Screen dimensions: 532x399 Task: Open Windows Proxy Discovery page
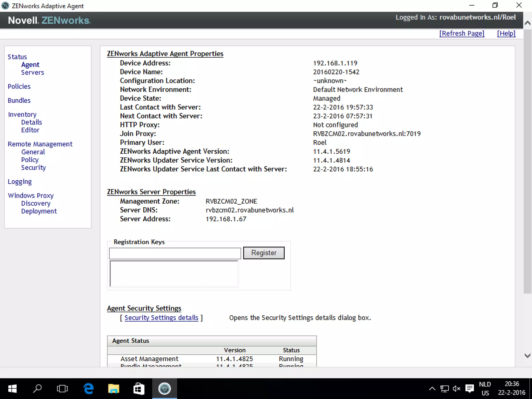(x=36, y=203)
